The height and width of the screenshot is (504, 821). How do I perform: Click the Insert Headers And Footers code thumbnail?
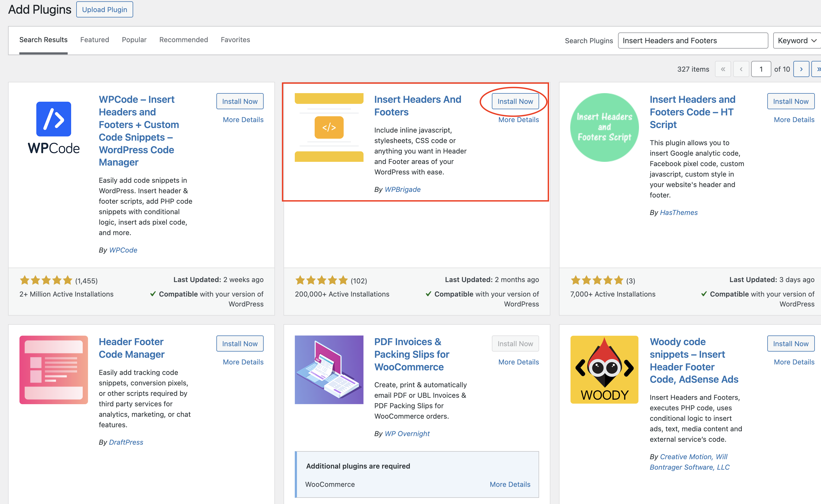coord(329,127)
